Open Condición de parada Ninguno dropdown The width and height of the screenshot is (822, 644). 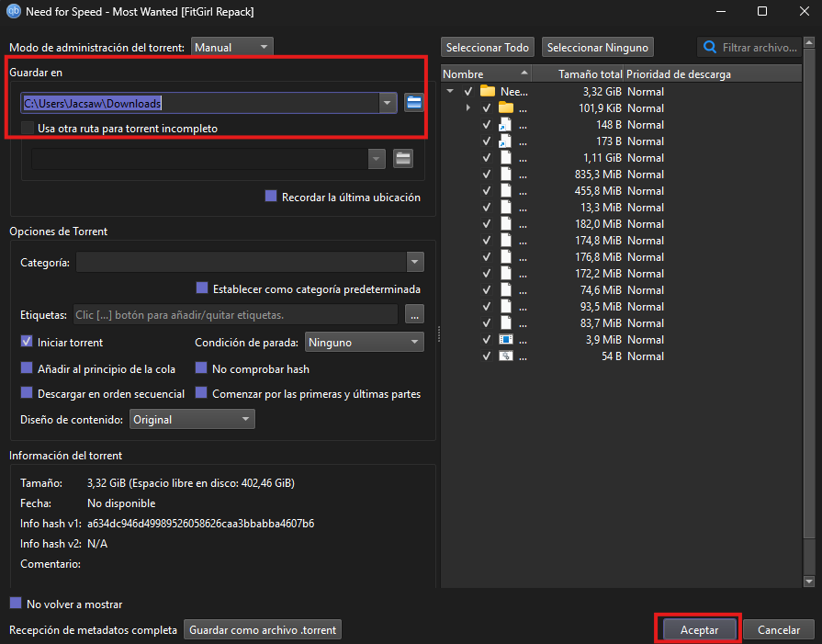[x=365, y=343]
